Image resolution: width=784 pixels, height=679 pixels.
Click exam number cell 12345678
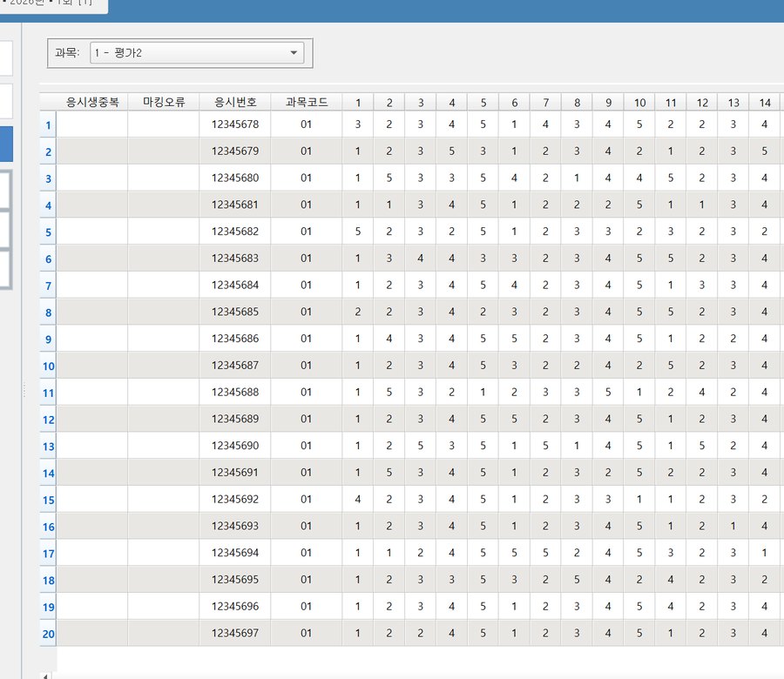point(235,124)
